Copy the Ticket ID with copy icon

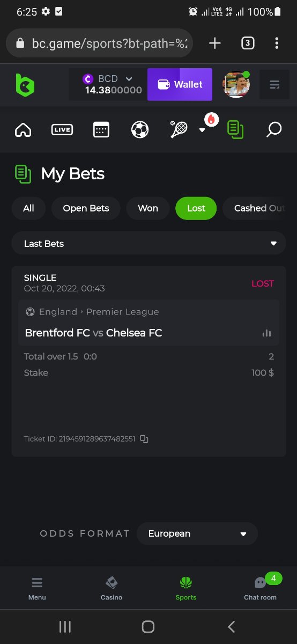coord(144,439)
